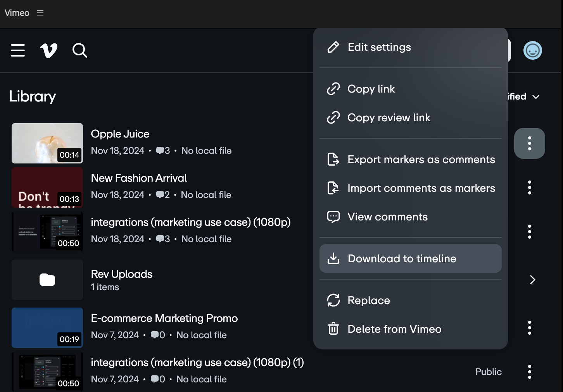Choose Export markers as comments
The width and height of the screenshot is (563, 392).
point(421,160)
